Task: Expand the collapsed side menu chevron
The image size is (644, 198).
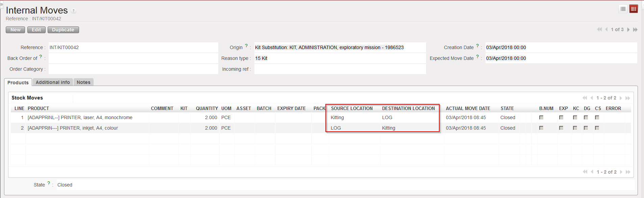Action: (1, 4)
